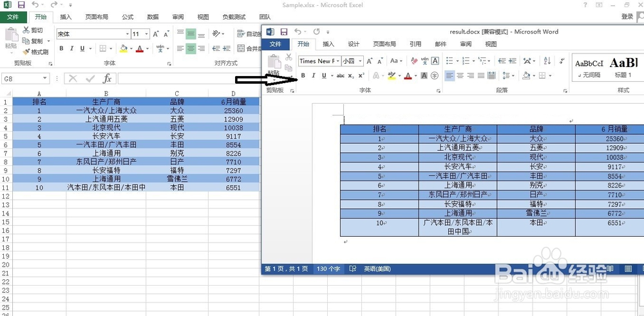The width and height of the screenshot is (644, 316).
Task: Open Excel's font name box showing 宋体
Action: pyautogui.click(x=93, y=34)
